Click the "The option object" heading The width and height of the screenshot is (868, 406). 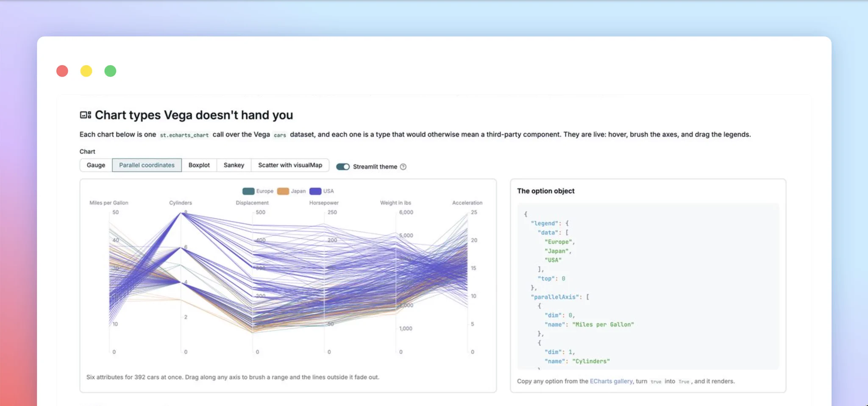545,191
